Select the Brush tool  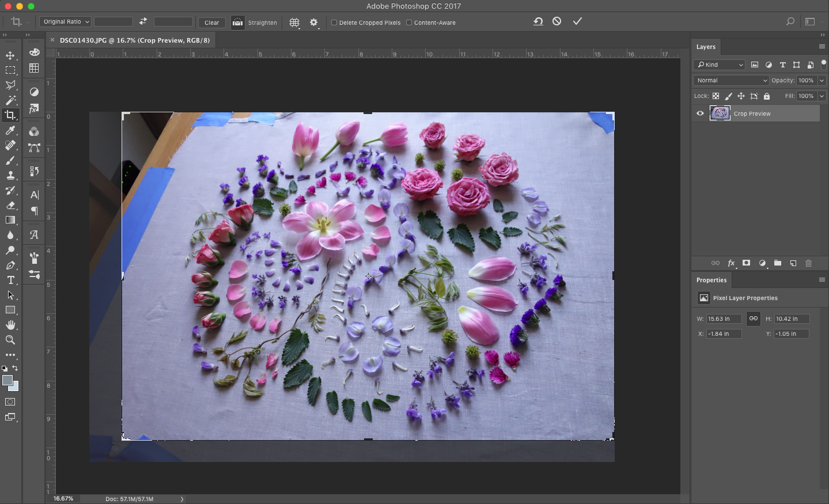coord(10,161)
